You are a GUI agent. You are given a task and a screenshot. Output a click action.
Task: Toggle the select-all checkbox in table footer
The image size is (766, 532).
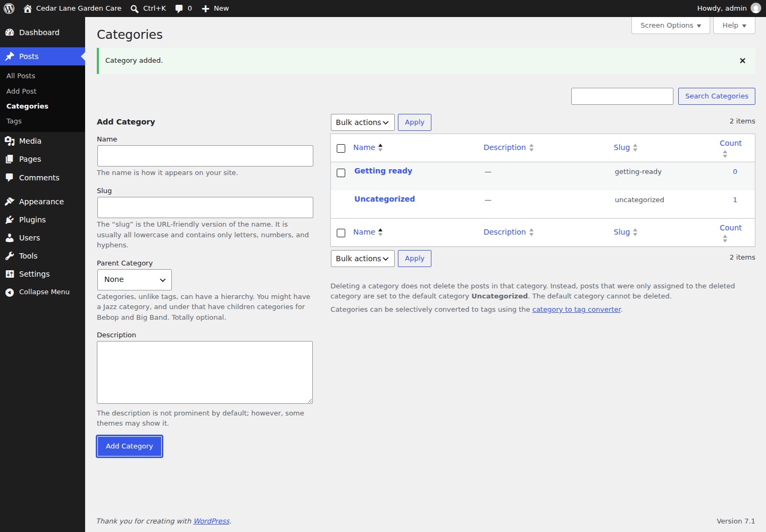341,233
